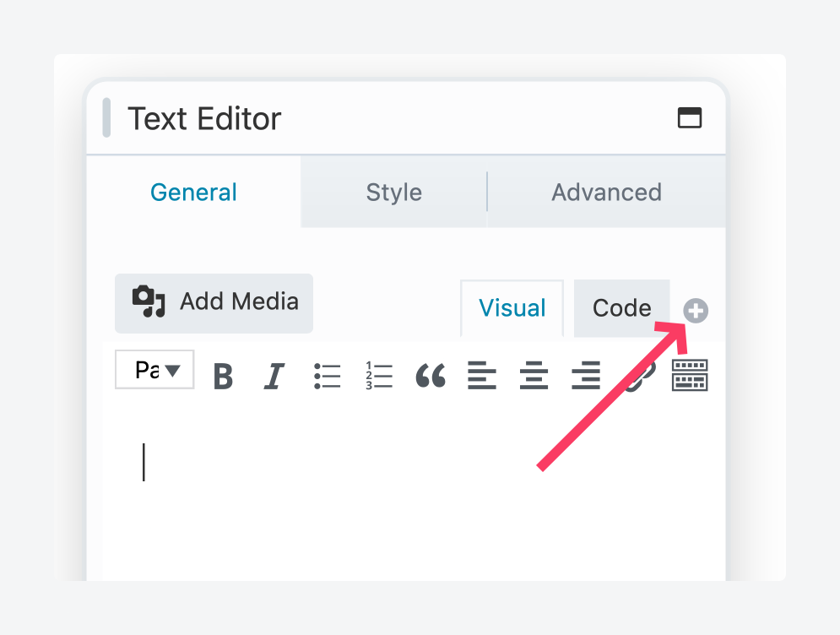The image size is (840, 635).
Task: Click the drag handle beside Text Editor
Action: click(x=106, y=118)
